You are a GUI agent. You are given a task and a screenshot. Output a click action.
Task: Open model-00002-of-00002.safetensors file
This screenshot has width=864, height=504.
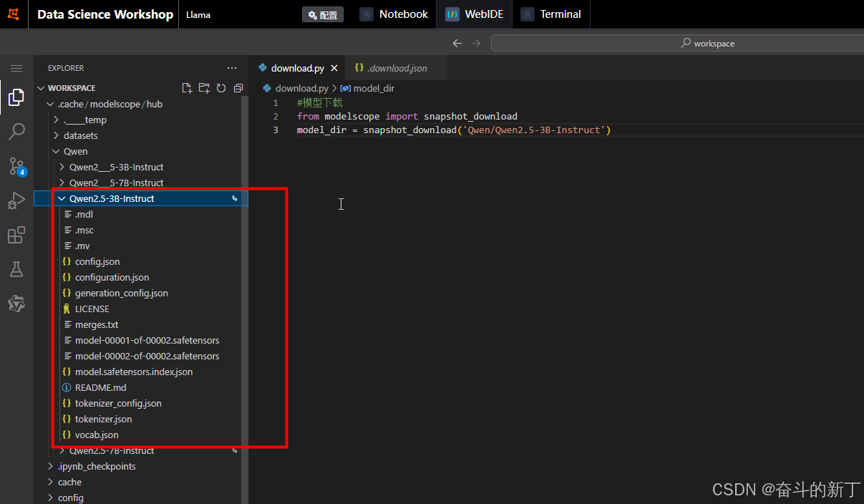[147, 356]
